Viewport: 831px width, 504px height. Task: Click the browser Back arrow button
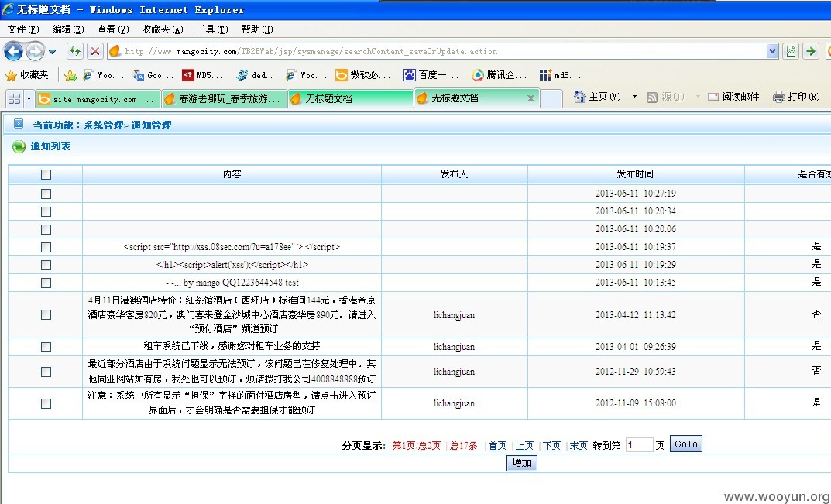(13, 51)
